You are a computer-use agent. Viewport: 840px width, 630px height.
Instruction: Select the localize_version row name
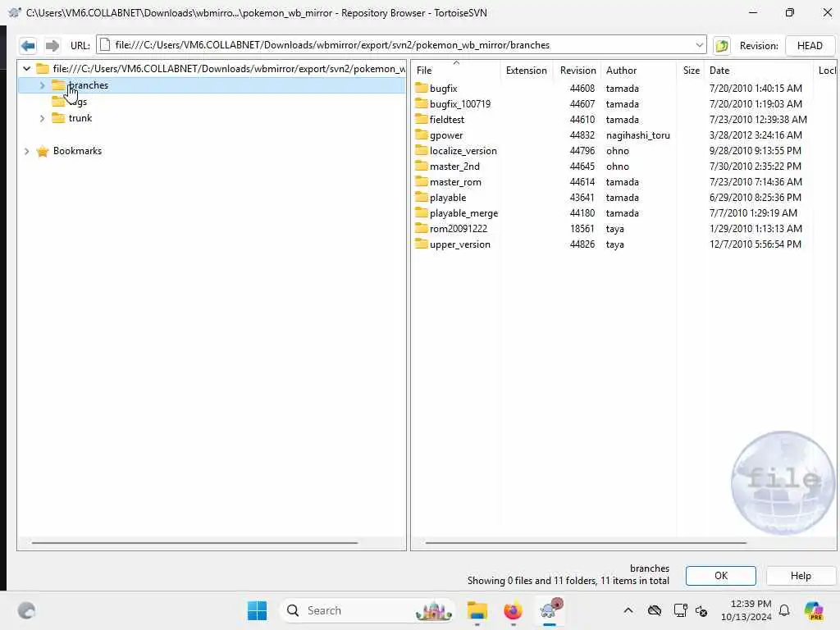pos(463,151)
